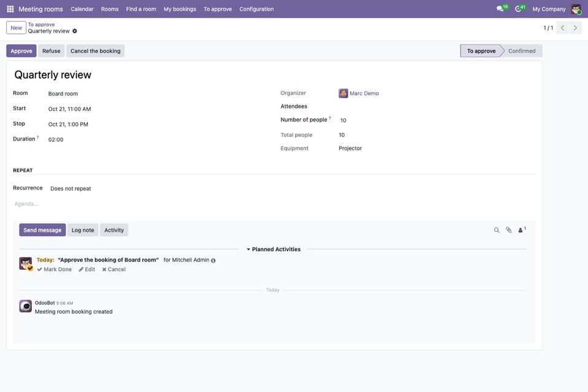
Task: Go to the previous record arrow
Action: coord(562,28)
